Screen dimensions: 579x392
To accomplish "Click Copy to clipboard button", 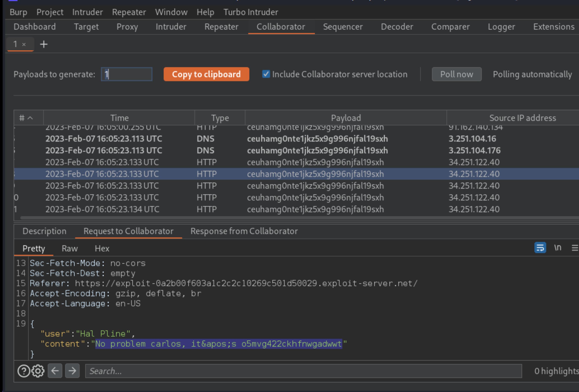I will coord(206,74).
